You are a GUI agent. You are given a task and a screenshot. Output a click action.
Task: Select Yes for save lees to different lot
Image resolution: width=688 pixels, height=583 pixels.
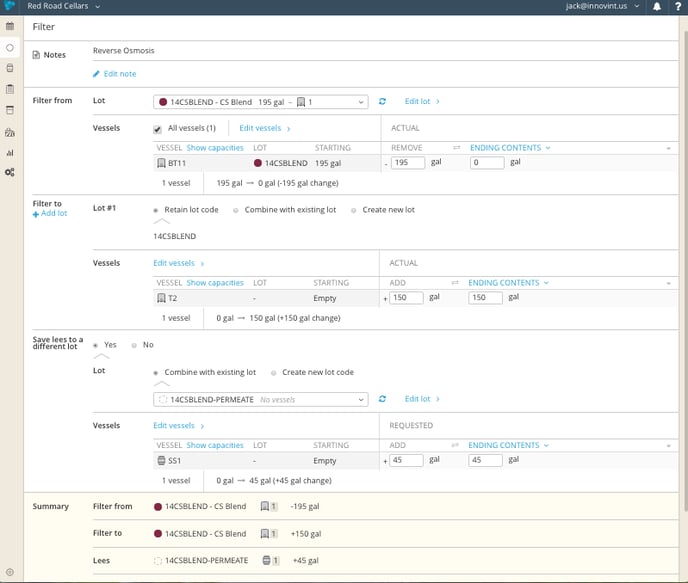[x=95, y=346]
